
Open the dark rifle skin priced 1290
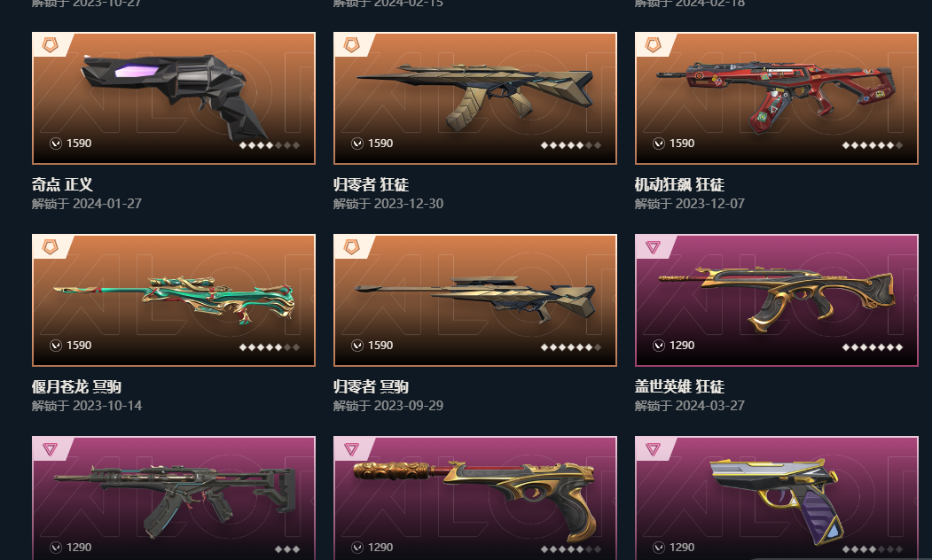click(x=174, y=498)
